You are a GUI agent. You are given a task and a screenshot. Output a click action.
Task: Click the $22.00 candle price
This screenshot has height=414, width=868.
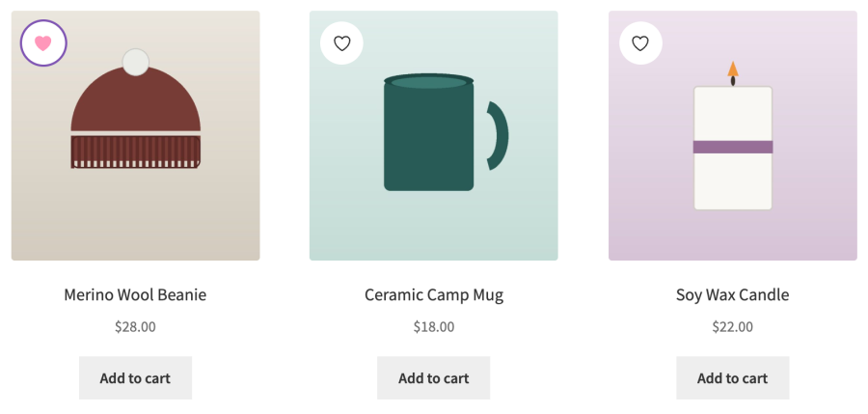tap(732, 327)
